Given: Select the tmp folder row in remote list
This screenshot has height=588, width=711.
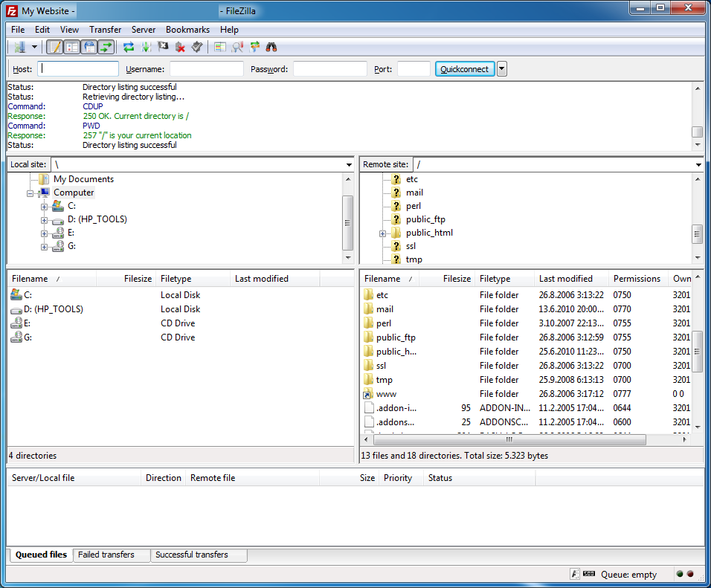Looking at the screenshot, I should 526,379.
